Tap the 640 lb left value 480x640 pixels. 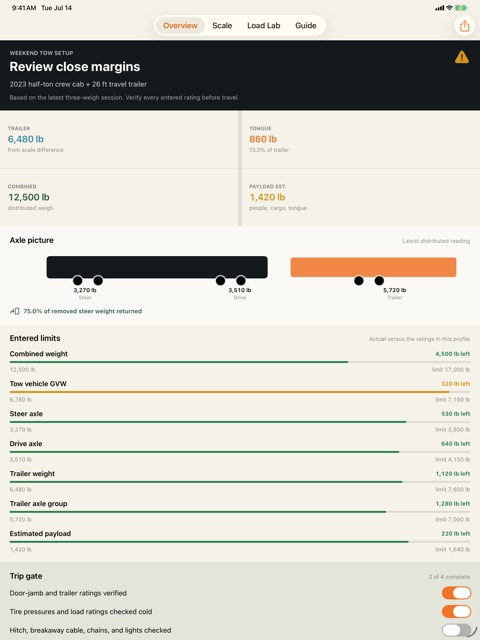tap(456, 444)
